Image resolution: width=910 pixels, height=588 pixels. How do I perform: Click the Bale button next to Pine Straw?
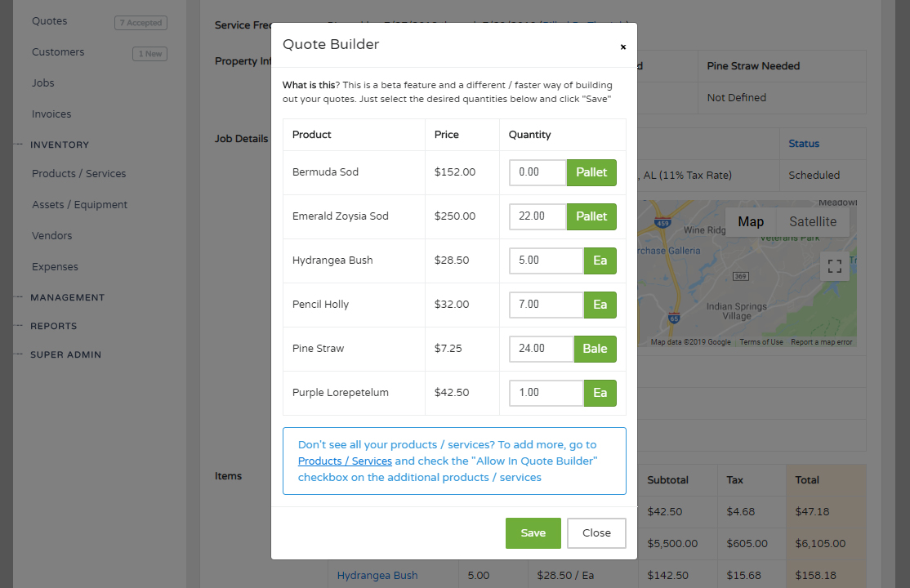coord(595,349)
